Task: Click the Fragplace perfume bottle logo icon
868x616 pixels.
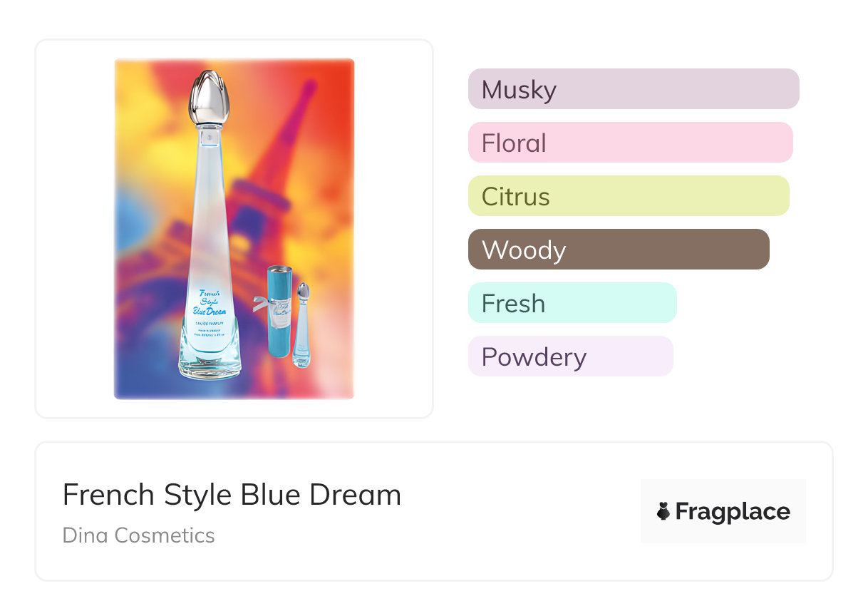Action: (x=663, y=511)
